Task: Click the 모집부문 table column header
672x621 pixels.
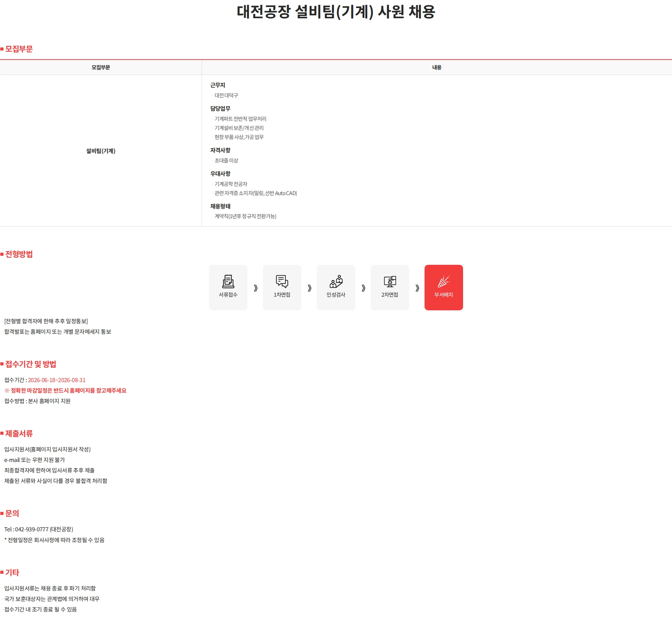Action: [x=101, y=67]
